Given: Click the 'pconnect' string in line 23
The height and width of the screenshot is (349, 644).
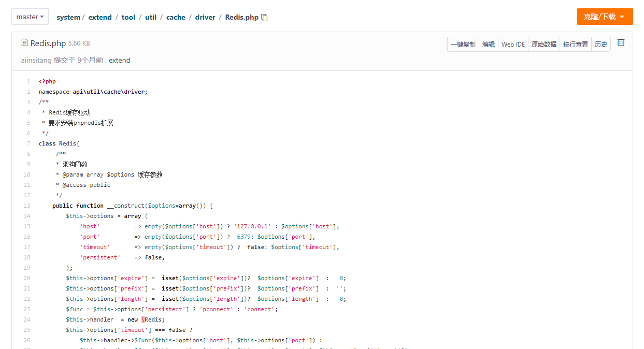Looking at the screenshot, I should pyautogui.click(x=217, y=309).
